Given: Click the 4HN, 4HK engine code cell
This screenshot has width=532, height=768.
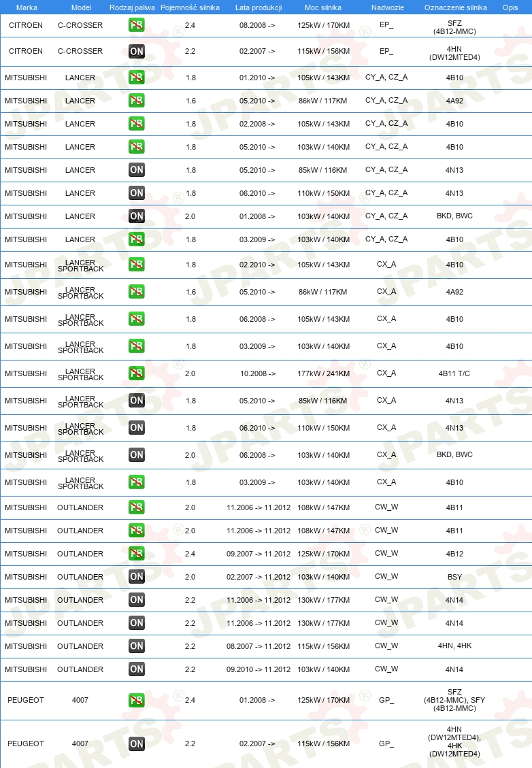Looking at the screenshot, I should 454,646.
